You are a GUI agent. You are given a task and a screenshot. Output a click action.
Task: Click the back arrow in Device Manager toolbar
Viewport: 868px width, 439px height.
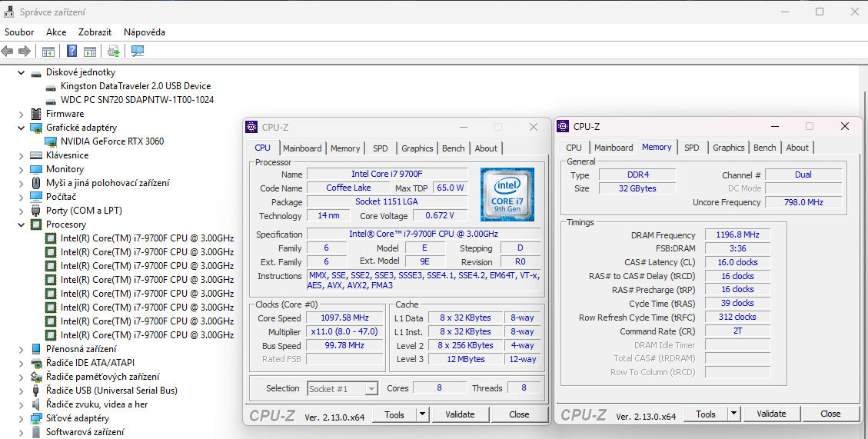(x=8, y=52)
